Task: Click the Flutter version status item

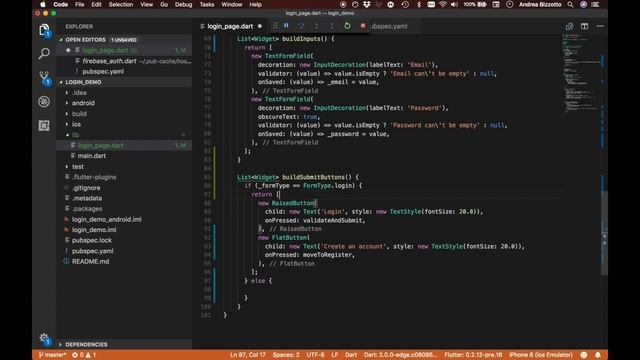Action: point(473,355)
